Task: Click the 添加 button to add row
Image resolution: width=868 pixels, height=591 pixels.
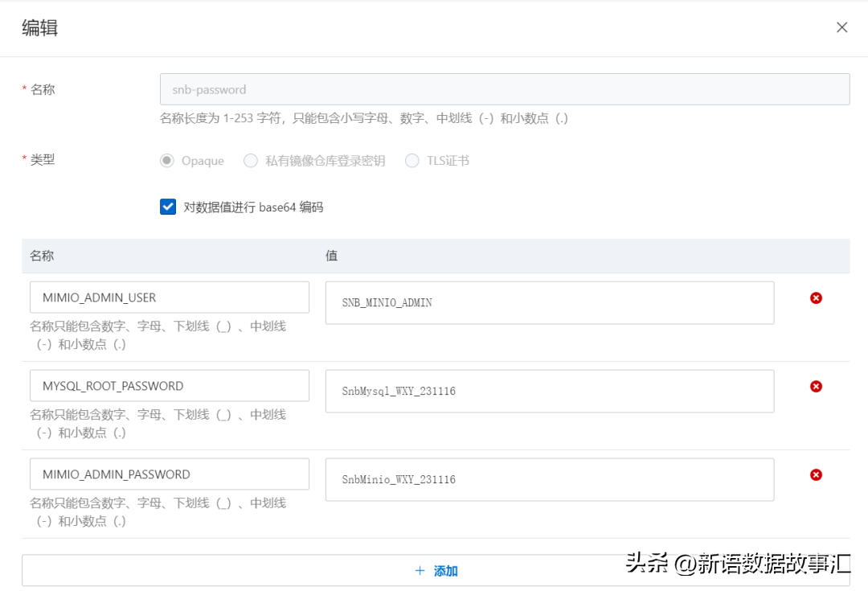Action: [x=436, y=571]
